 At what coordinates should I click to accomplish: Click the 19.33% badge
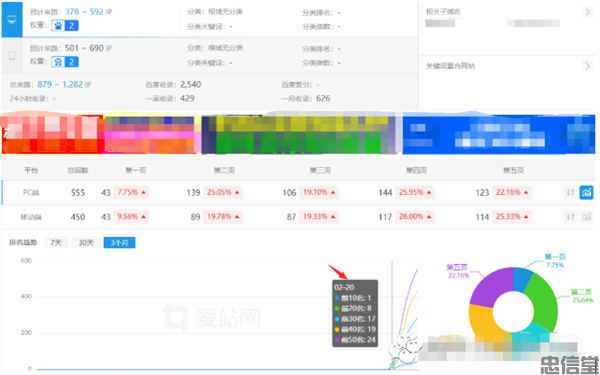(319, 217)
